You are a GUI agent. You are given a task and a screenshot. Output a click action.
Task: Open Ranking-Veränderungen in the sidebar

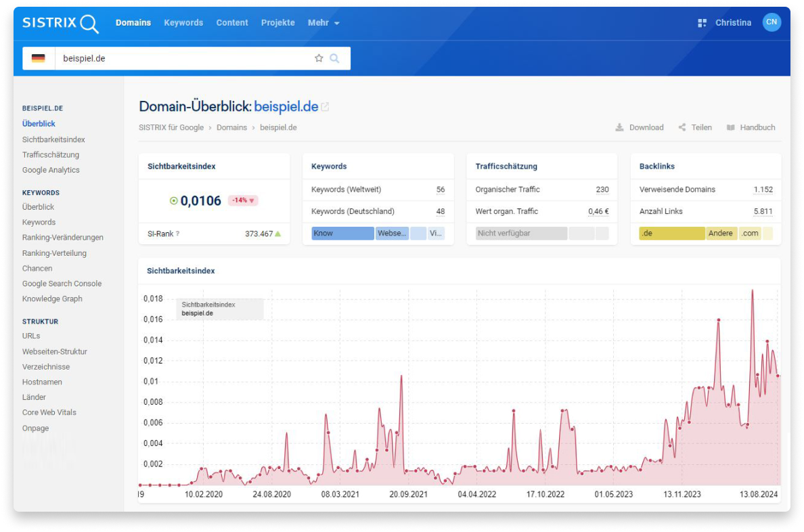tap(62, 238)
